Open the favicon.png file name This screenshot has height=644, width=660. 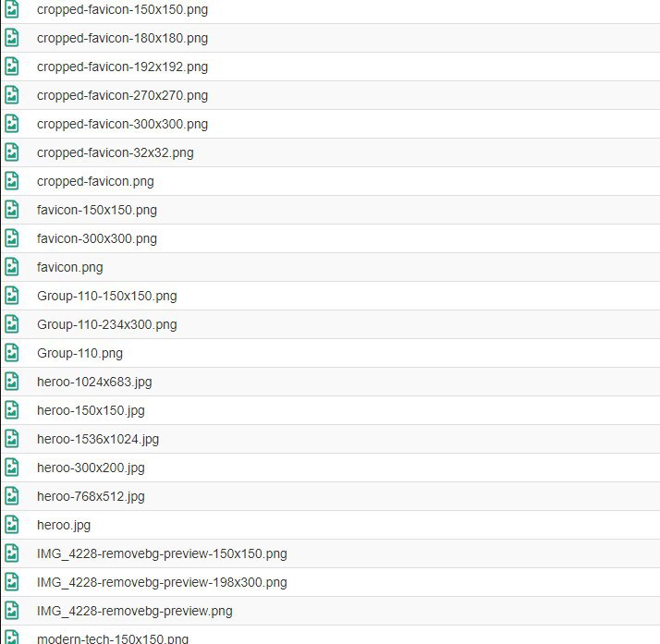[70, 268]
